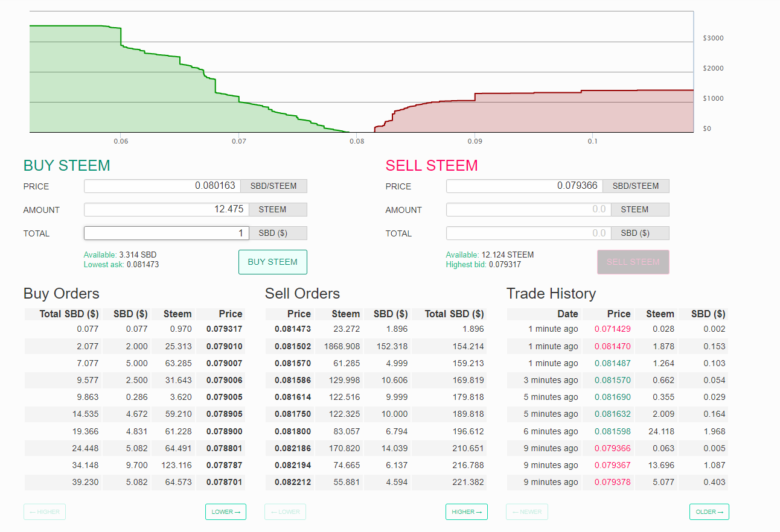Click the 0.09 price label on chart axis
780x532 pixels.
475,141
